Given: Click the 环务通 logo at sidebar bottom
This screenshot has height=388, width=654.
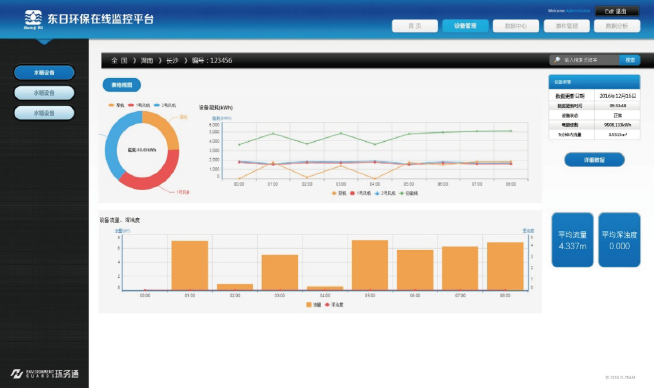Looking at the screenshot, I should pos(45,373).
